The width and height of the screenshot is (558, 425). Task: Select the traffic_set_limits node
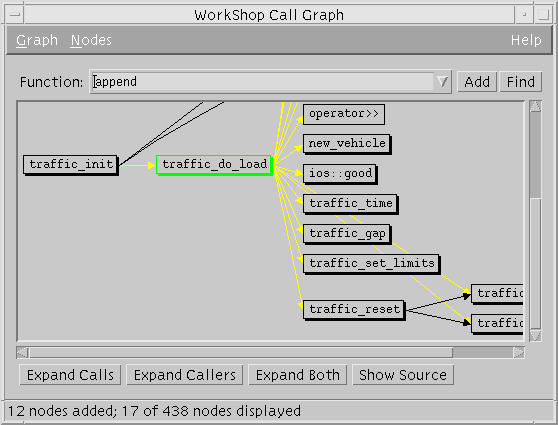click(372, 264)
